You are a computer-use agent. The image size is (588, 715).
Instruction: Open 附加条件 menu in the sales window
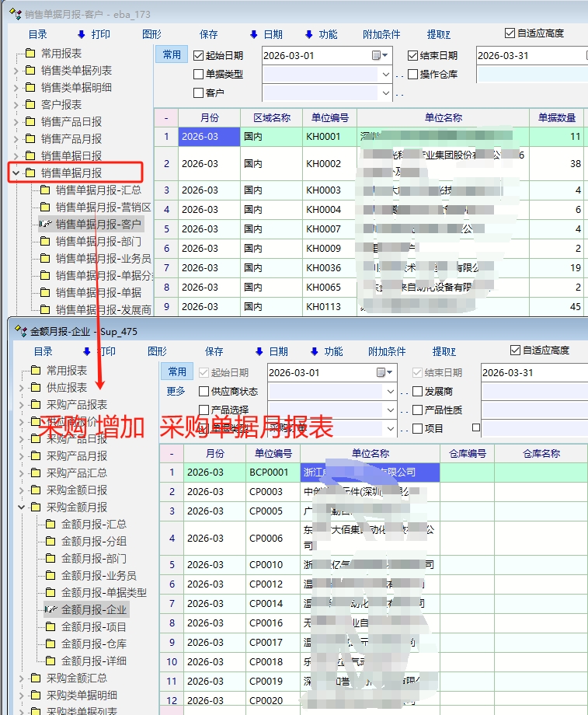(381, 34)
